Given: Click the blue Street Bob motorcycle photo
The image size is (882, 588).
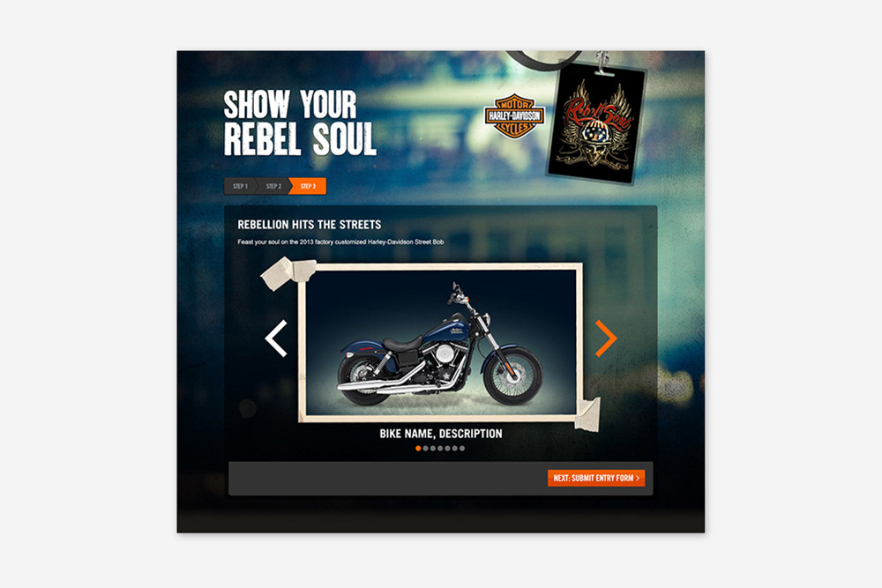Looking at the screenshot, I should (440, 342).
